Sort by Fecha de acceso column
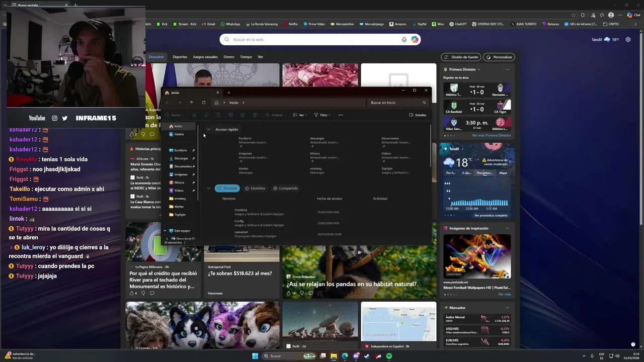644x362 pixels. point(330,199)
